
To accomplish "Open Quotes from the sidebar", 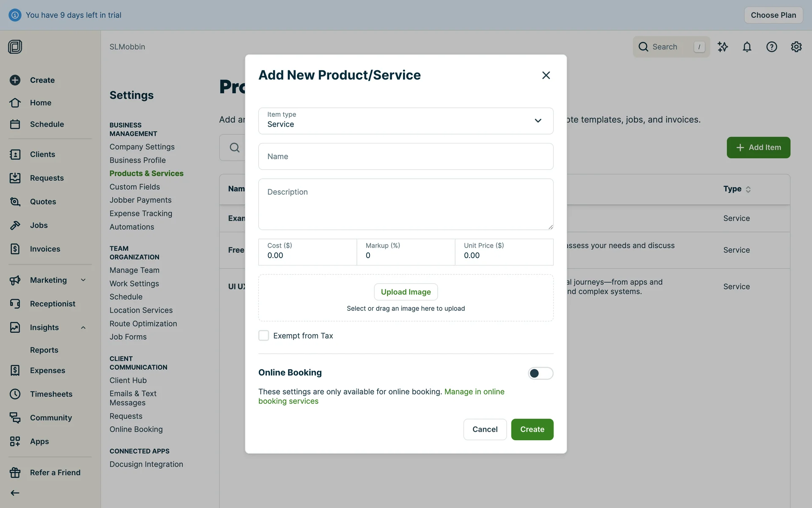I will (43, 202).
